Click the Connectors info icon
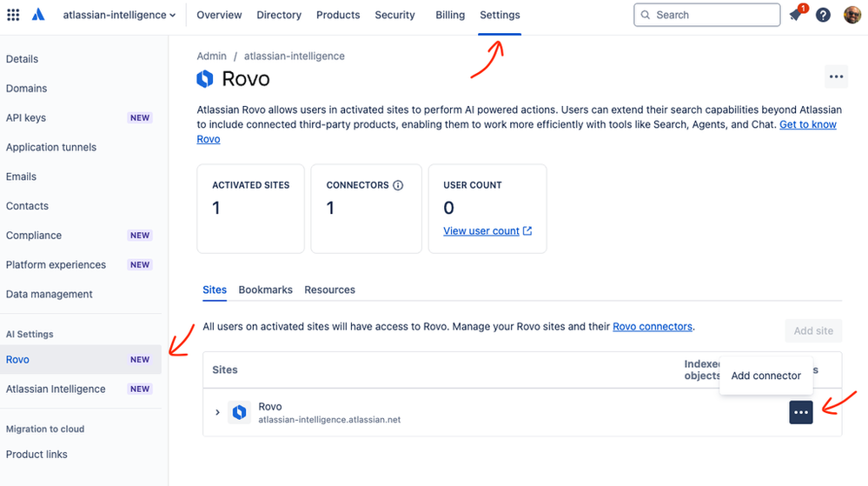868x486 pixels. click(398, 185)
